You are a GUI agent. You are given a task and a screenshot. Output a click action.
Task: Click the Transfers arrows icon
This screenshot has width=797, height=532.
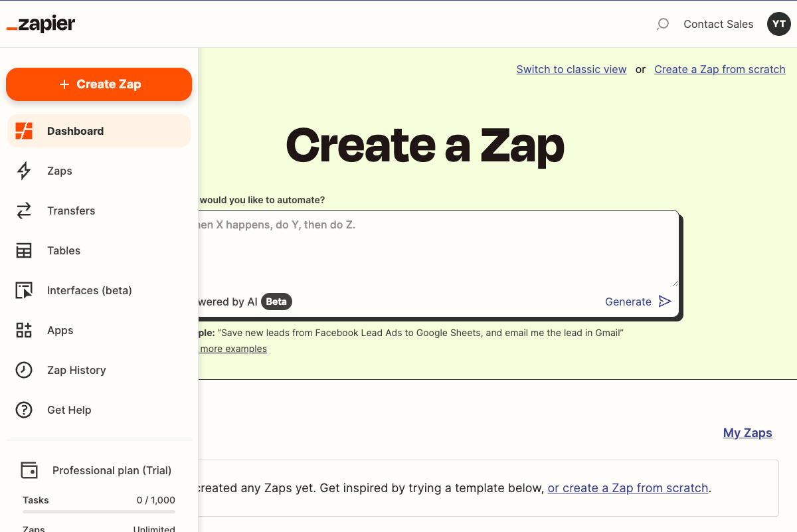tap(24, 211)
